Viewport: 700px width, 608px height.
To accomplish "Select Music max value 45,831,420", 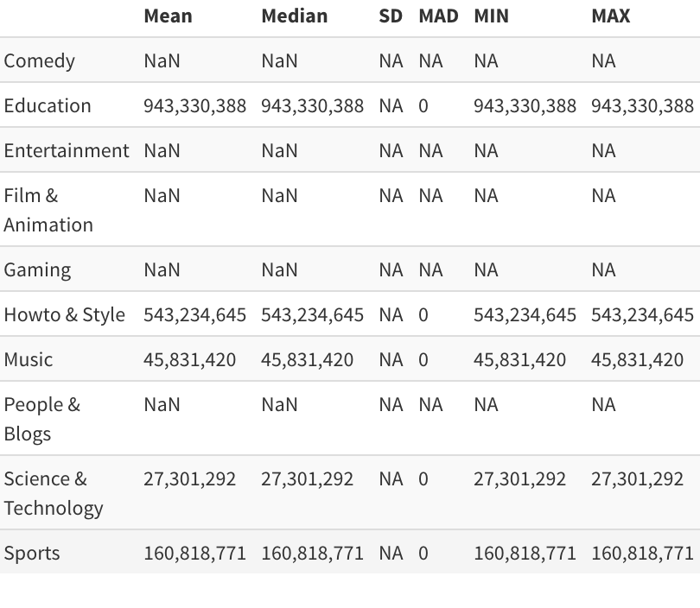I will 637,360.
